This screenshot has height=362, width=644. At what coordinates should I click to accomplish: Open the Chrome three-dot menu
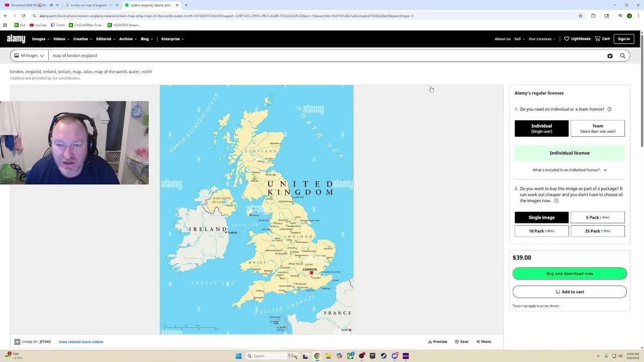638,16
